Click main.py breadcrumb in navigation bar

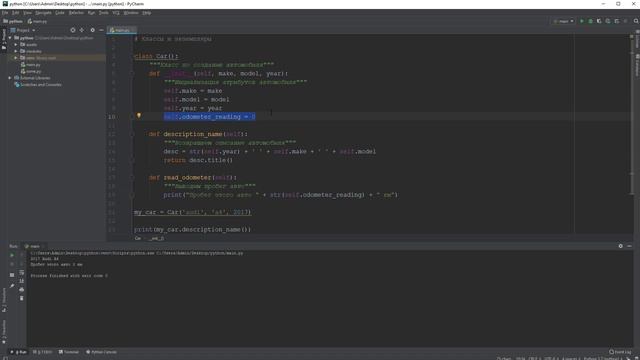pos(38,21)
